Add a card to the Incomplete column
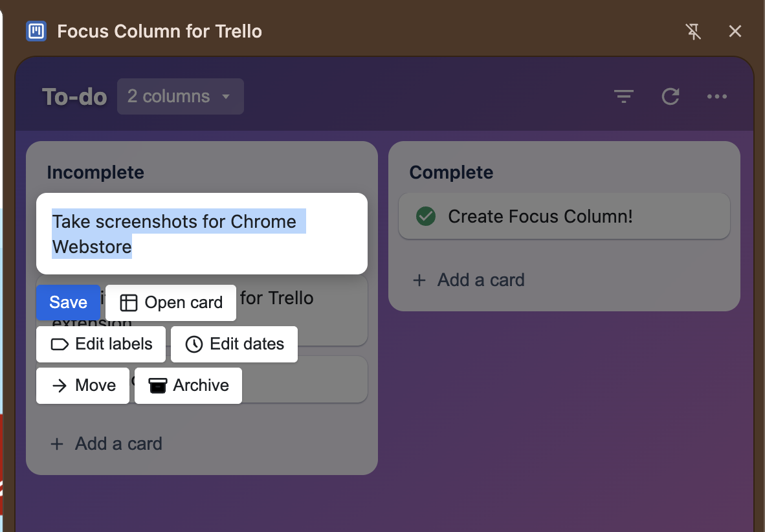765x532 pixels. pos(105,443)
